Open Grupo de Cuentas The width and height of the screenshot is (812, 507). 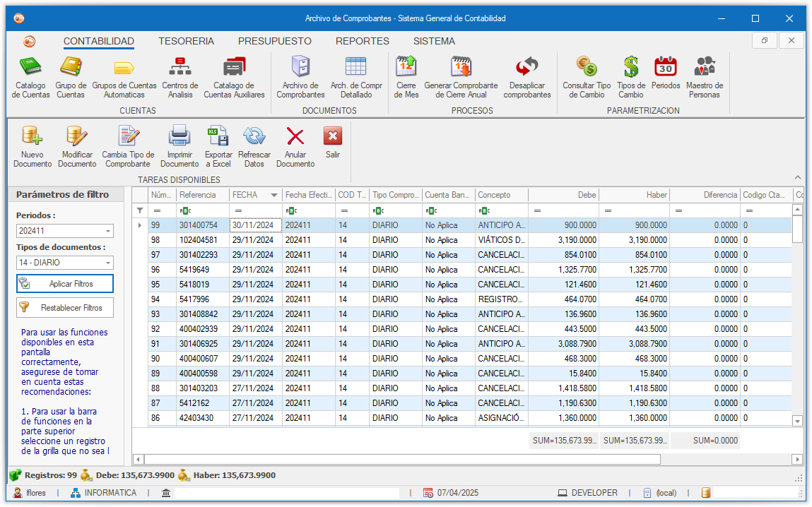click(71, 78)
